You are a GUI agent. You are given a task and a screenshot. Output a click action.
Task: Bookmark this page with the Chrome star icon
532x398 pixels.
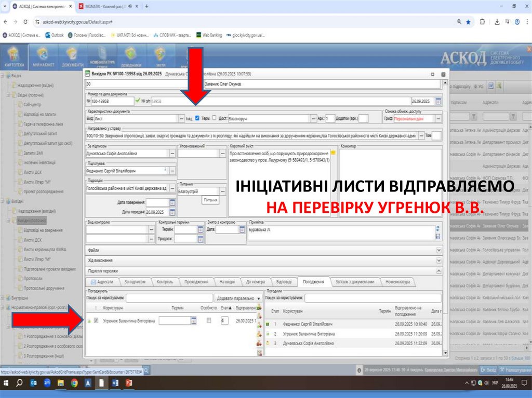click(x=468, y=22)
